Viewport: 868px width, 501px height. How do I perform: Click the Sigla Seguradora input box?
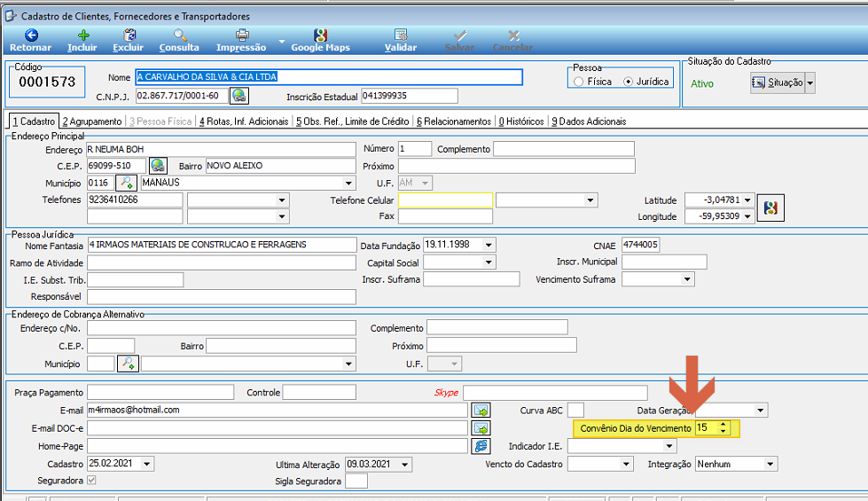356,481
